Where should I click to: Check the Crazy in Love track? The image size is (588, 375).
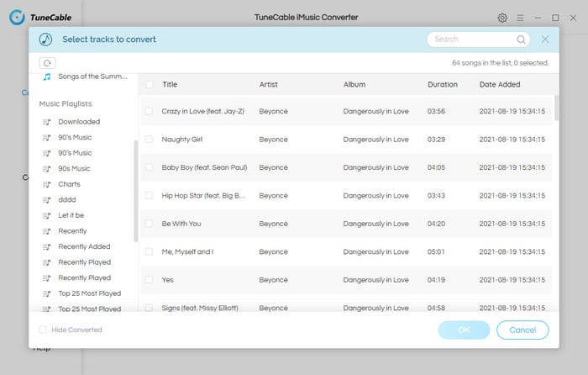[x=149, y=111]
